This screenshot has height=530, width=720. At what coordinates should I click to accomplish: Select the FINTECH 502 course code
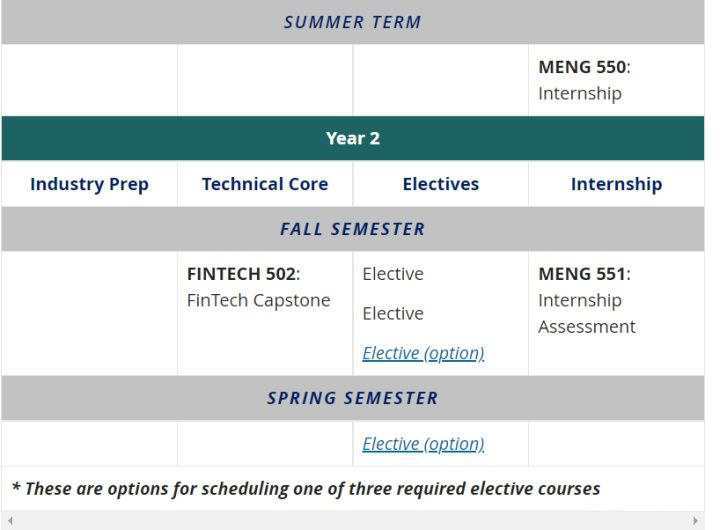241,274
